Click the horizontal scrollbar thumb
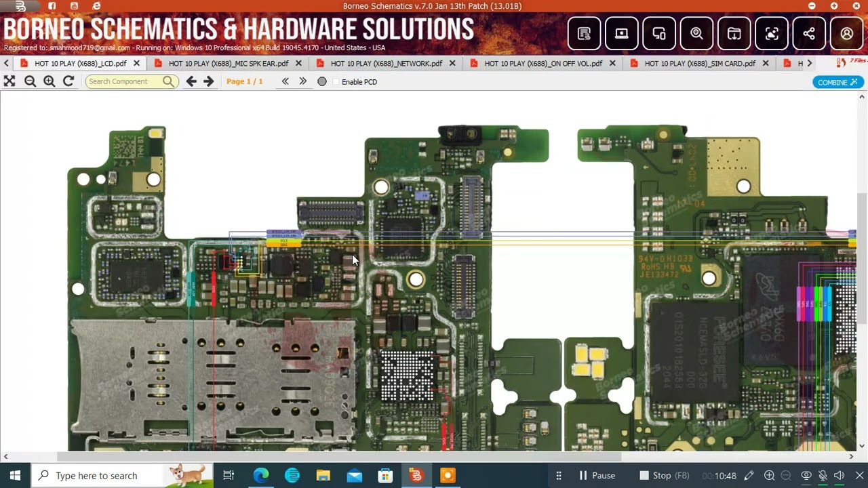 [339, 456]
